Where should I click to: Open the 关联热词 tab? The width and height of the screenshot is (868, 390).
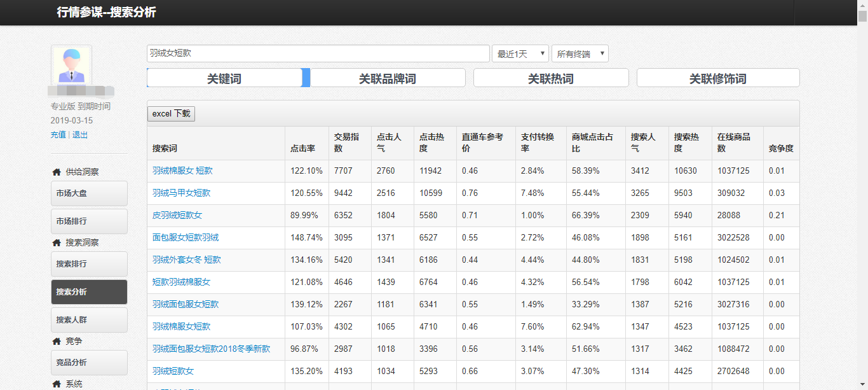tap(551, 78)
